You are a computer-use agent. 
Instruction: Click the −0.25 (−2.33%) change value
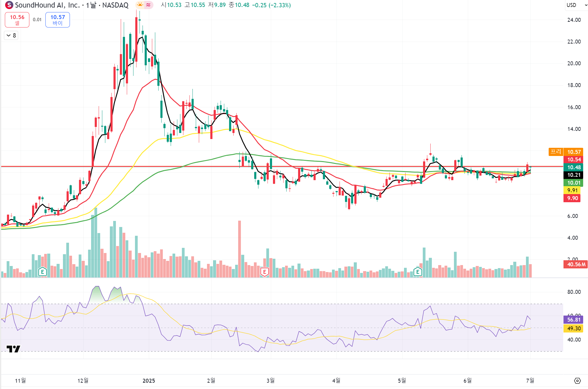[271, 5]
